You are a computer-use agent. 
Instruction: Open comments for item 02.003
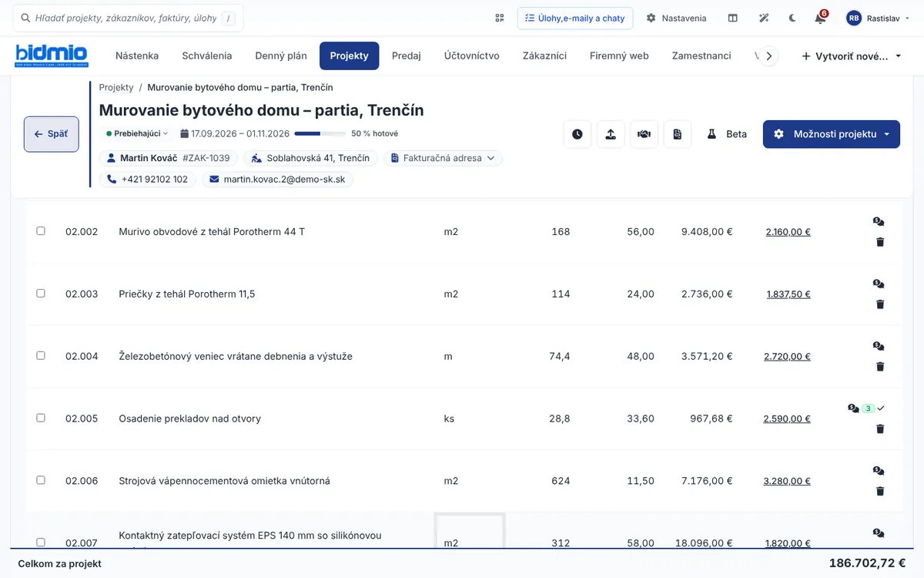click(x=879, y=284)
